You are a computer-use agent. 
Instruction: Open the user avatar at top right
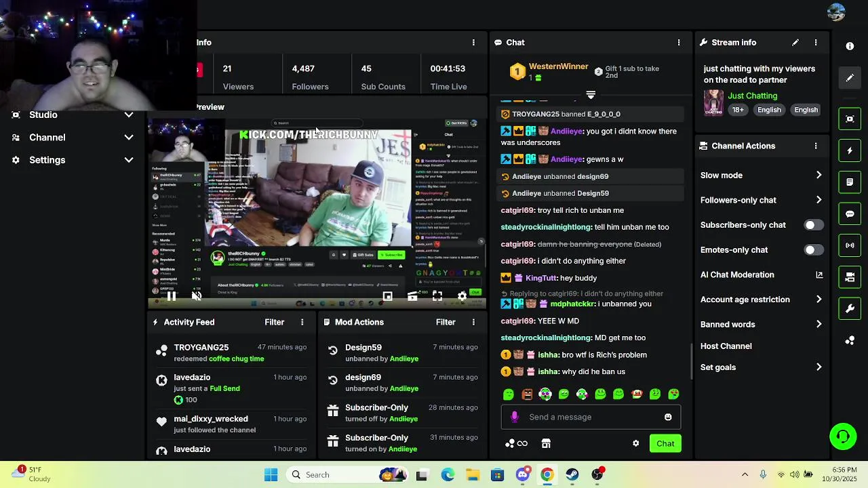pyautogui.click(x=836, y=12)
